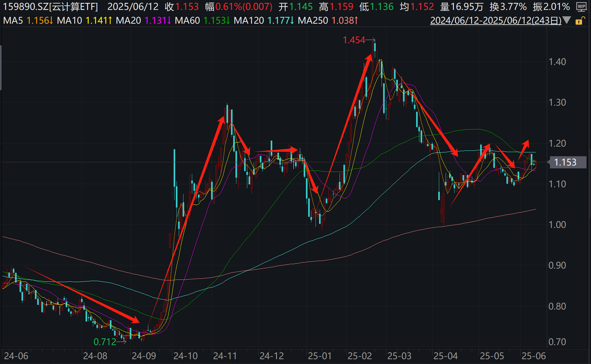Select the MA20 1.131 indicator label
Viewport: 591px width, 364px height.
tap(144, 20)
